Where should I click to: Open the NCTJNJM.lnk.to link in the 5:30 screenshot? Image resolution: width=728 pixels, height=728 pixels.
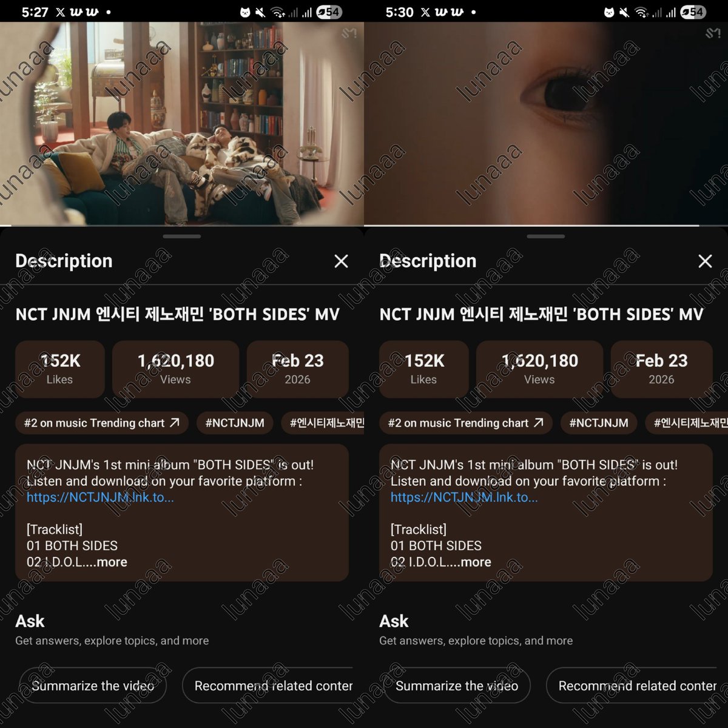tap(464, 497)
